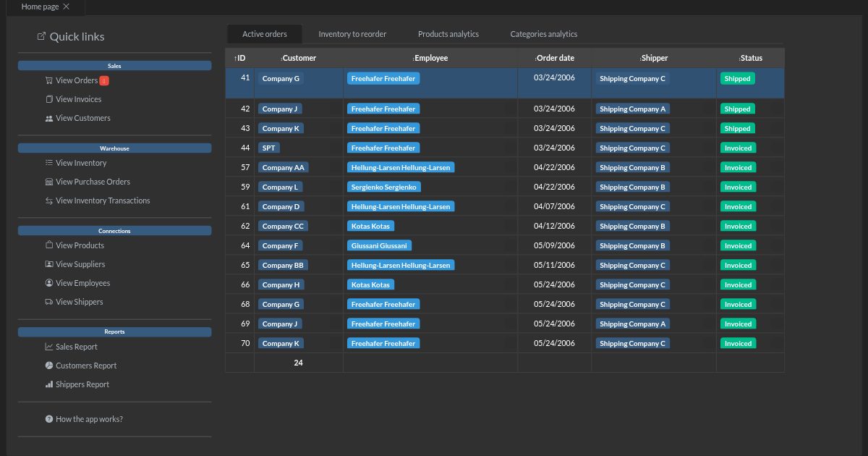Switch to the Active orders tab
Viewport: 868px width, 456px height.
click(265, 34)
